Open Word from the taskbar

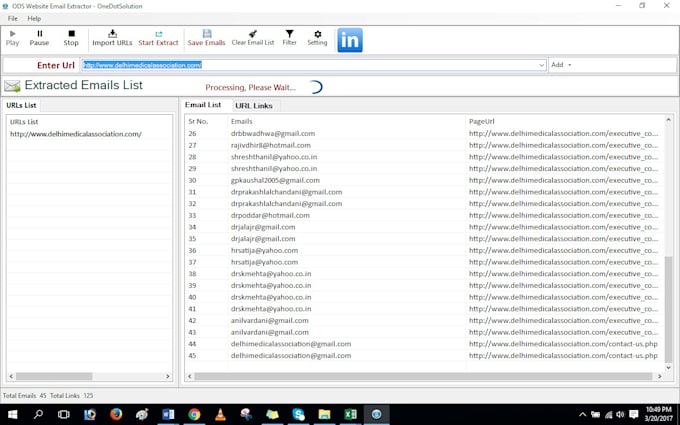pos(168,414)
